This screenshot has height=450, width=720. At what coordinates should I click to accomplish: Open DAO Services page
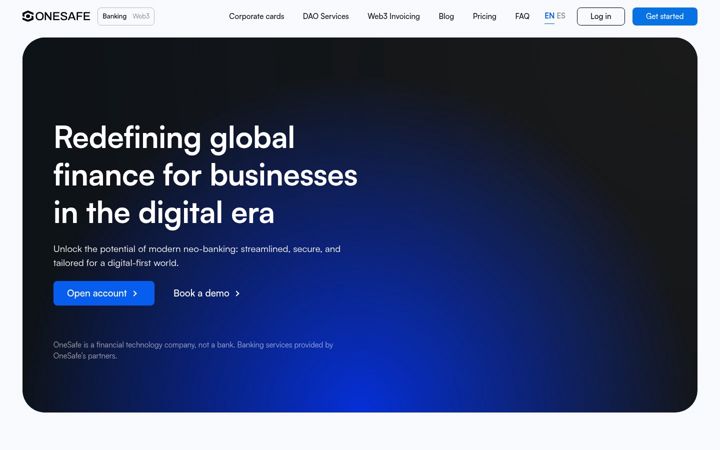point(326,16)
